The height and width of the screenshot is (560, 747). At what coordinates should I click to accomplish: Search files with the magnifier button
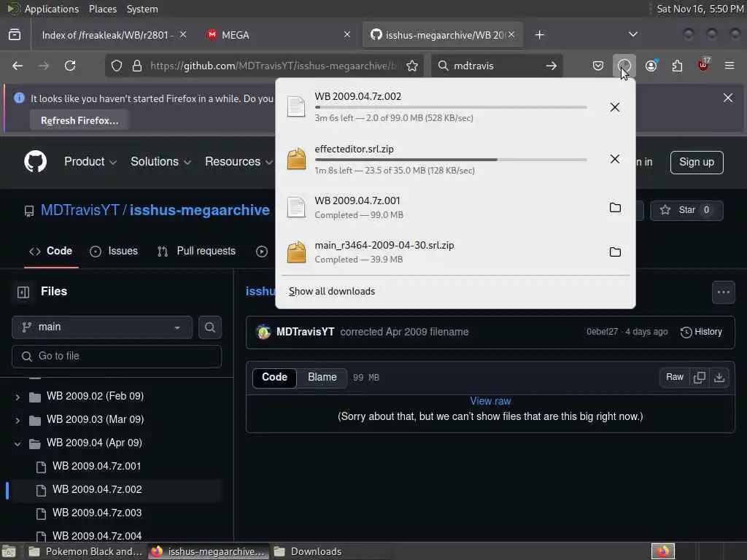pos(209,327)
